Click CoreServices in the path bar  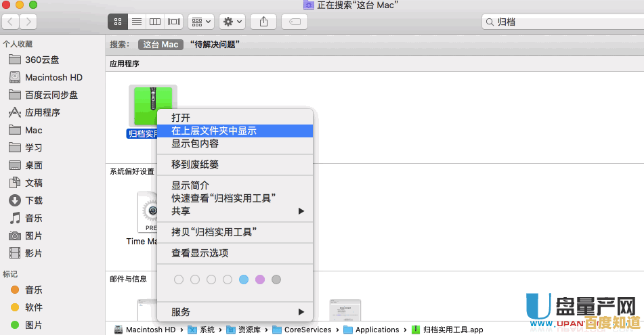pyautogui.click(x=307, y=330)
